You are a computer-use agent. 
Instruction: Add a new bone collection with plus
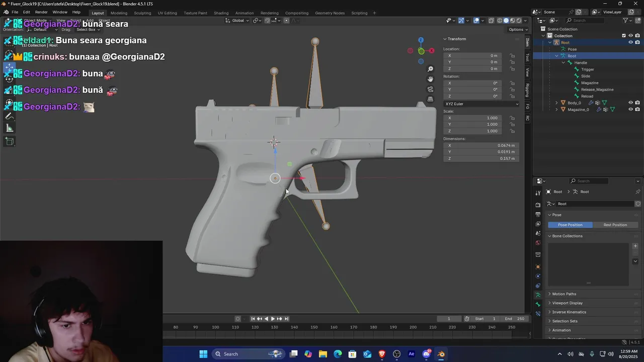(635, 246)
